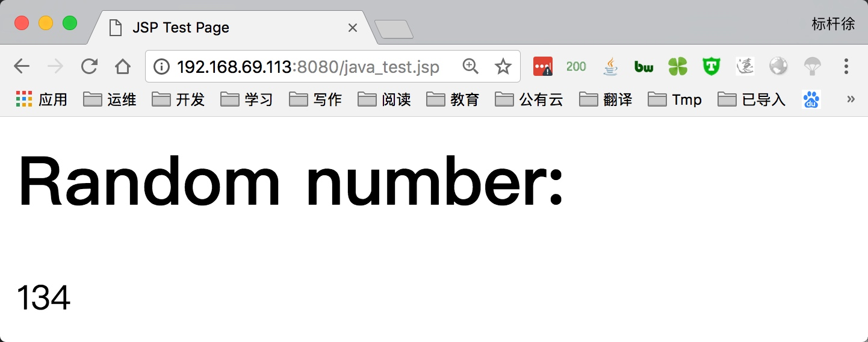Click the Java coffee cup extension
Screen dimensions: 868x342
pyautogui.click(x=610, y=66)
